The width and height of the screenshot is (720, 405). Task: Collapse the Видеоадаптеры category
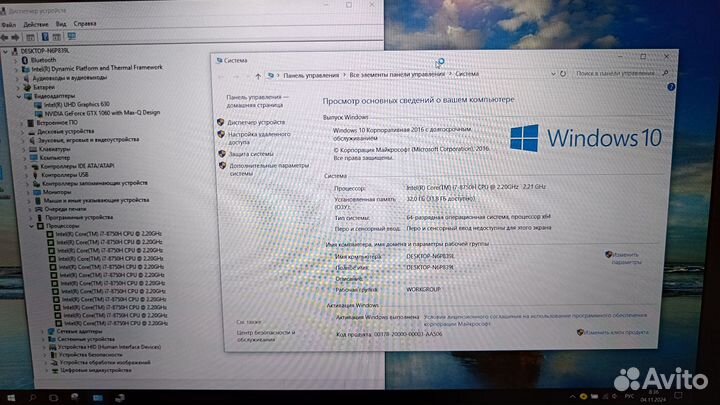[19, 96]
